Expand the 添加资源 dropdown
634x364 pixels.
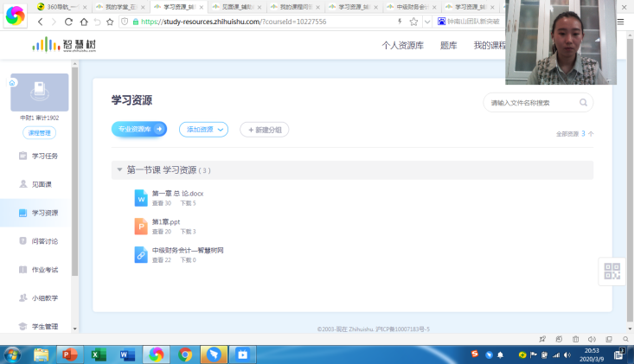click(203, 130)
